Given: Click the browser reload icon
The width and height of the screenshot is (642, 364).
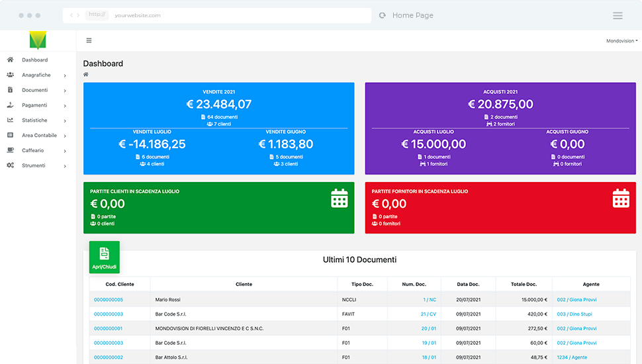Looking at the screenshot, I should pos(383,15).
